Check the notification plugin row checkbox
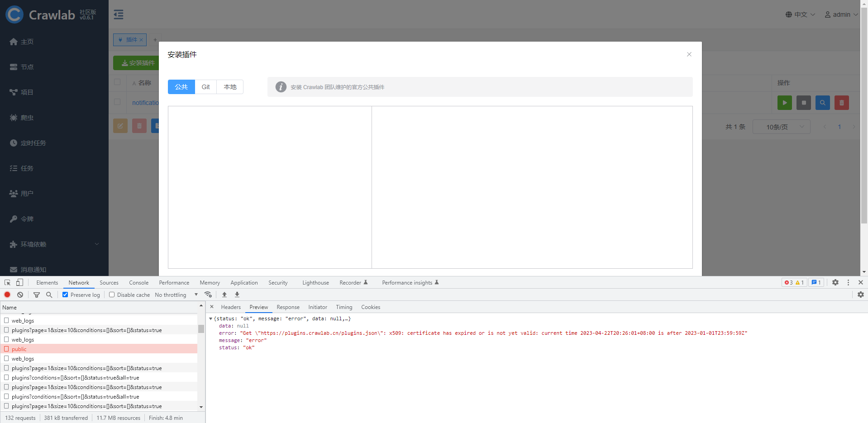Image resolution: width=868 pixels, height=423 pixels. coord(118,103)
